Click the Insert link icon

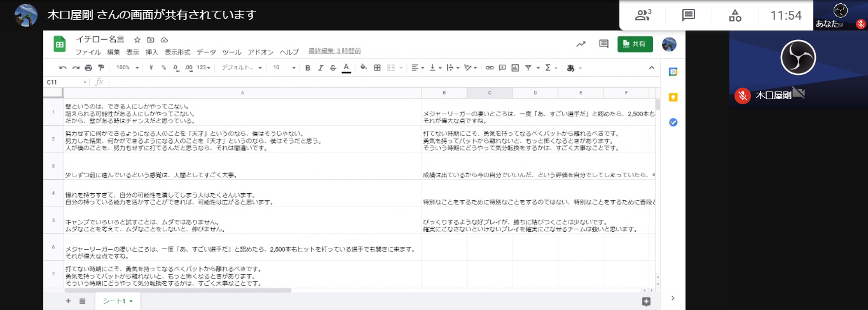click(x=489, y=67)
